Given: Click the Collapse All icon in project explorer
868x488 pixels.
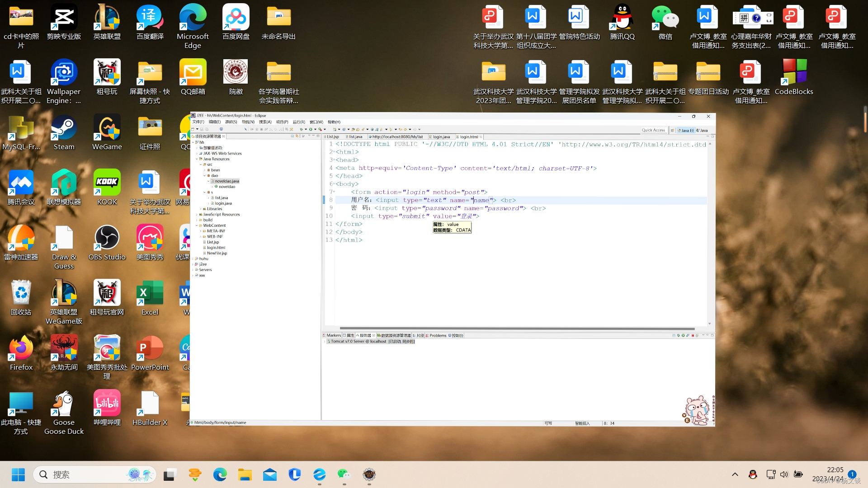Looking at the screenshot, I should pos(292,136).
